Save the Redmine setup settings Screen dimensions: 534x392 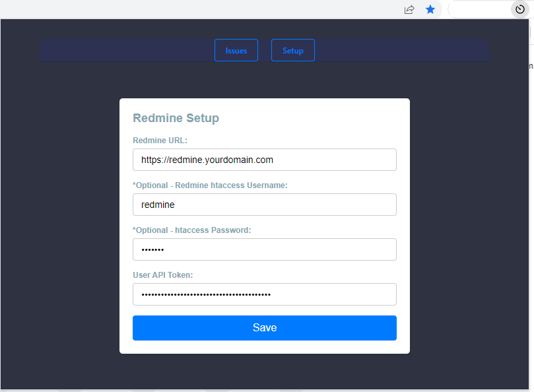[x=265, y=328]
